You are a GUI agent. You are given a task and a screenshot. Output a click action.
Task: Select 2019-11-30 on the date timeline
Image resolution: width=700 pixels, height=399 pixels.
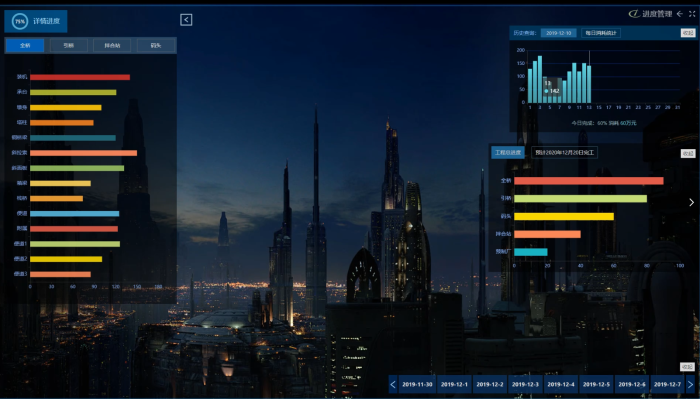(x=417, y=384)
